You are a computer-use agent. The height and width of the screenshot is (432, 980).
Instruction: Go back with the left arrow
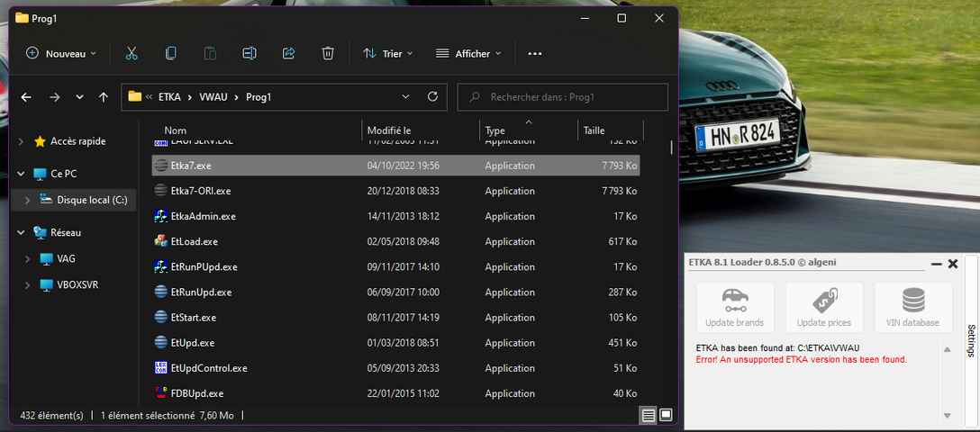[x=25, y=97]
